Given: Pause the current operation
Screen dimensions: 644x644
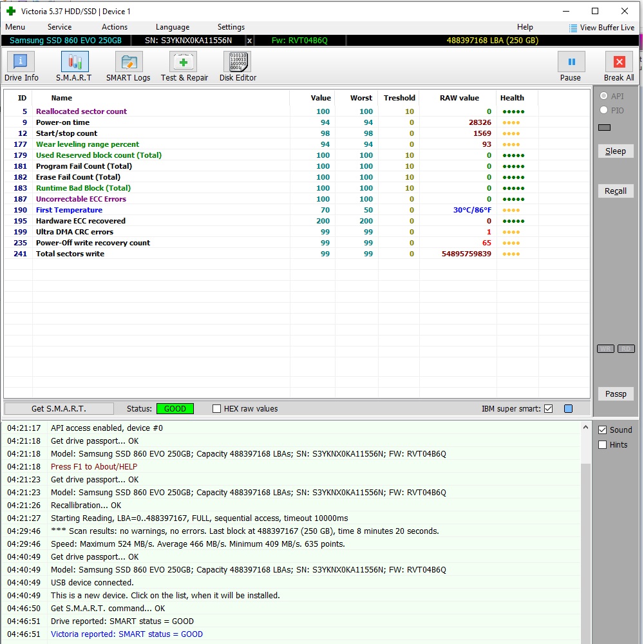Looking at the screenshot, I should tap(571, 66).
